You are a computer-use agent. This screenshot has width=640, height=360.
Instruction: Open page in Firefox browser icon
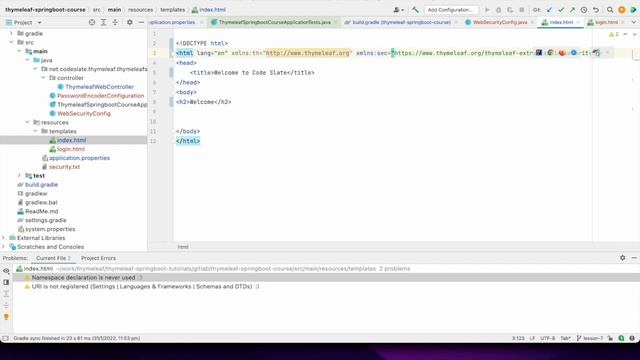(562, 52)
